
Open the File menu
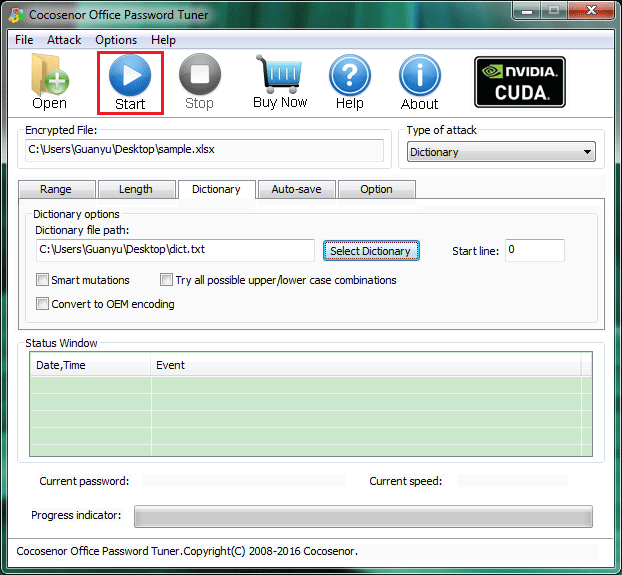[24, 40]
